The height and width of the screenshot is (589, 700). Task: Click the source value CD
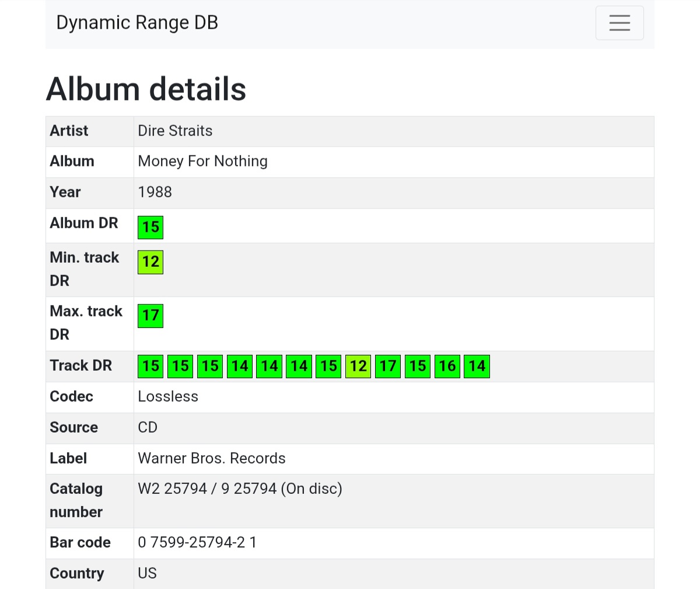click(148, 427)
